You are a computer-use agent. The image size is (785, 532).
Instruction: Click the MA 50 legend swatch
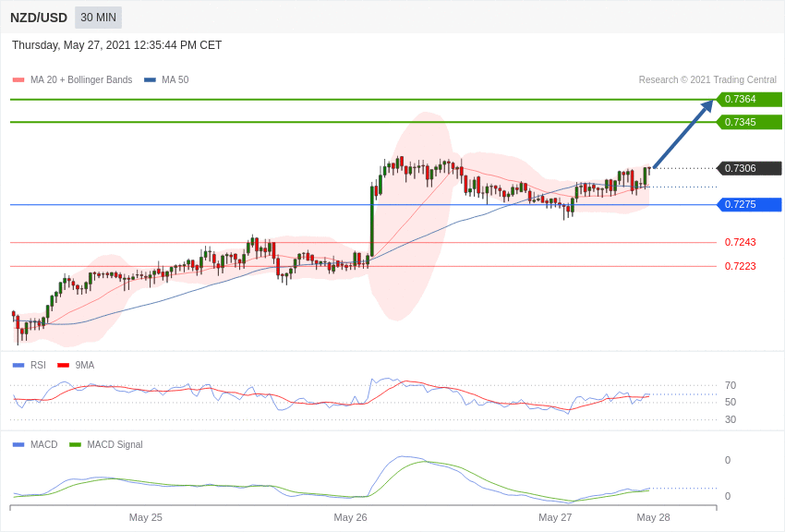coord(150,80)
